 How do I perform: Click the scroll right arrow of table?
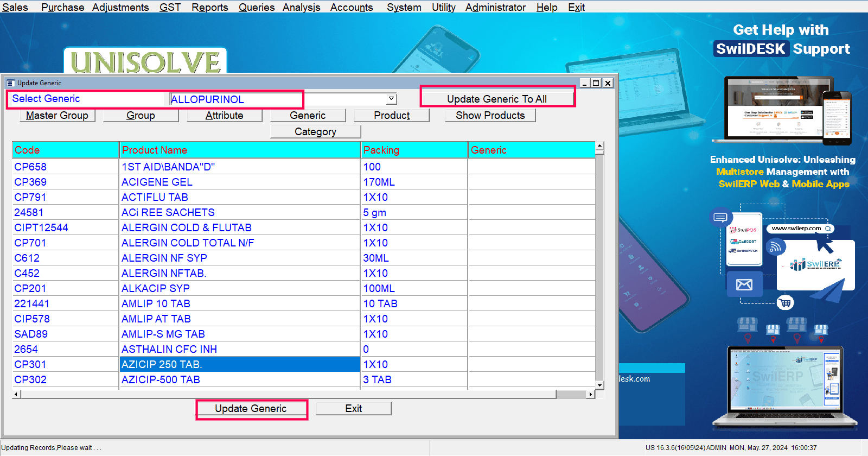pos(591,394)
